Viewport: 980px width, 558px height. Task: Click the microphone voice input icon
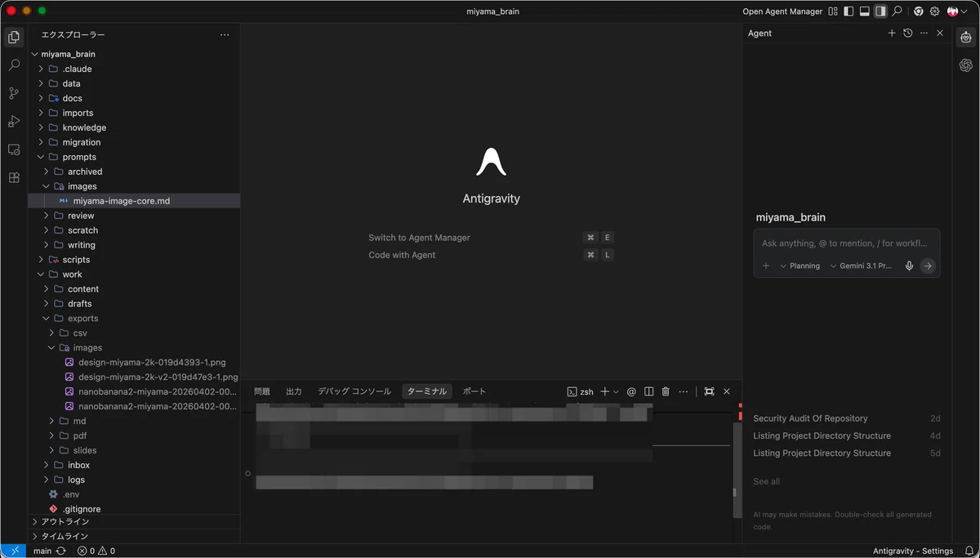pyautogui.click(x=909, y=266)
